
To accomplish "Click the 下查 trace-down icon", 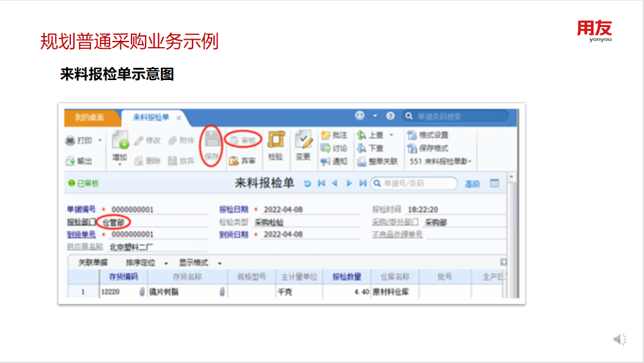I will coord(361,148).
